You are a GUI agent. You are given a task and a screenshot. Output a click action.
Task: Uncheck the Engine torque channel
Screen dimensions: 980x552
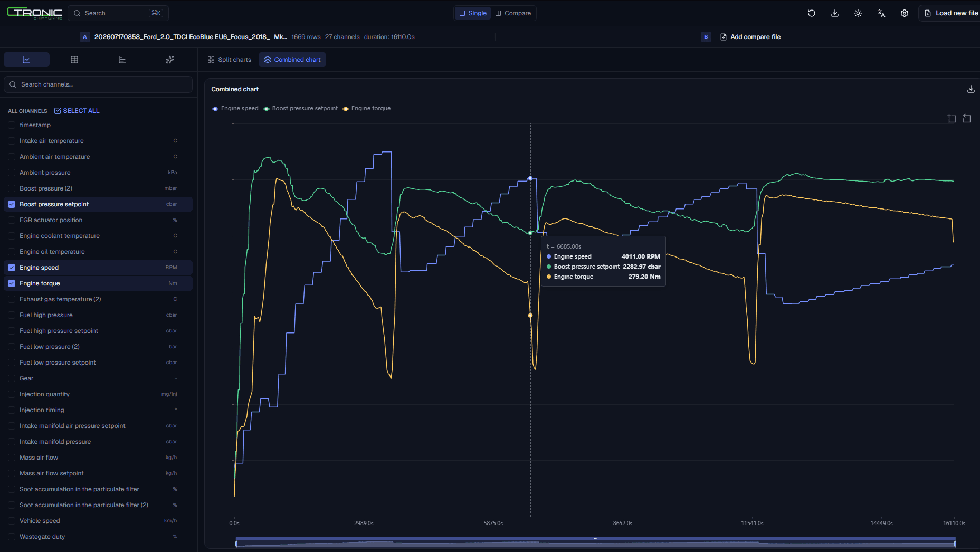tap(12, 283)
